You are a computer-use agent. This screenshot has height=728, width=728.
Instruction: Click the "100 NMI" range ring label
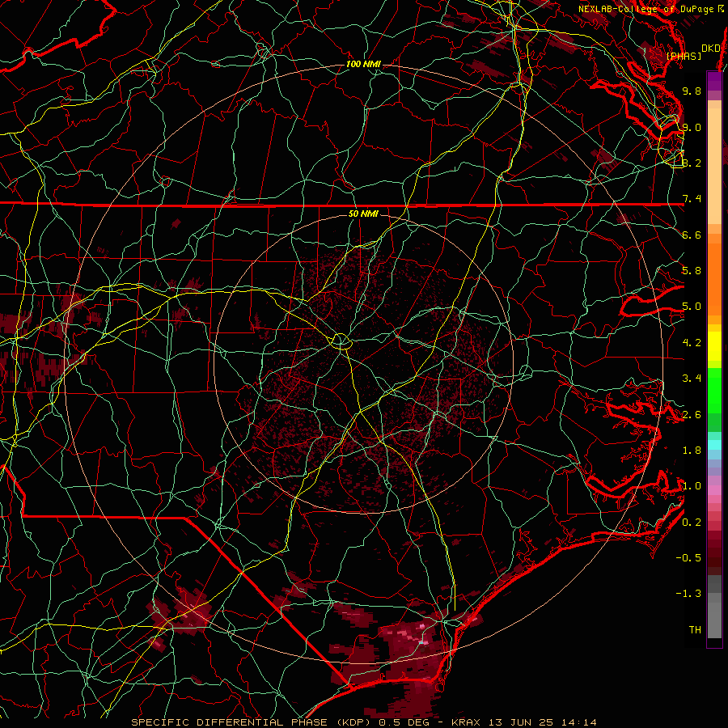point(363,64)
